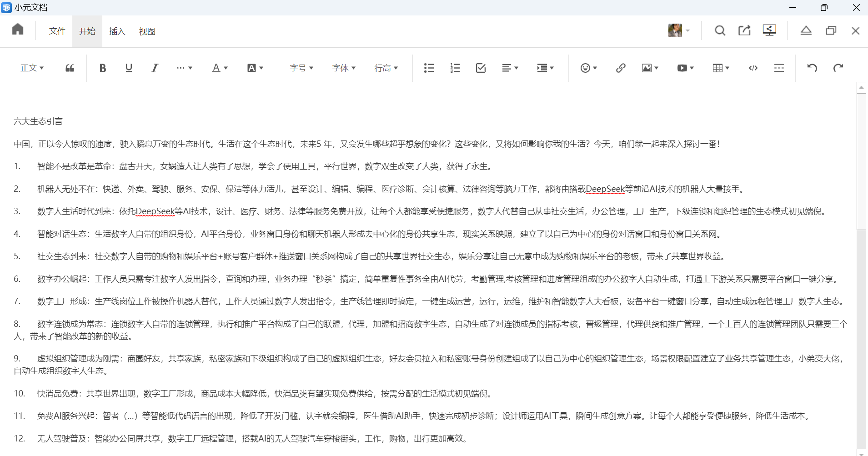Viewport: 868px width, 456px height.
Task: Insert a block quote
Action: click(70, 68)
